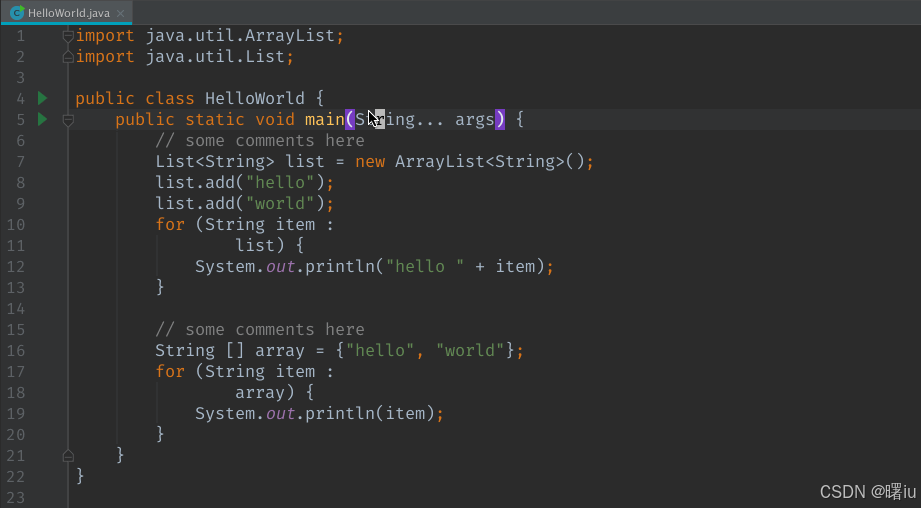Click the run arrow beside the main method

pyautogui.click(x=42, y=119)
